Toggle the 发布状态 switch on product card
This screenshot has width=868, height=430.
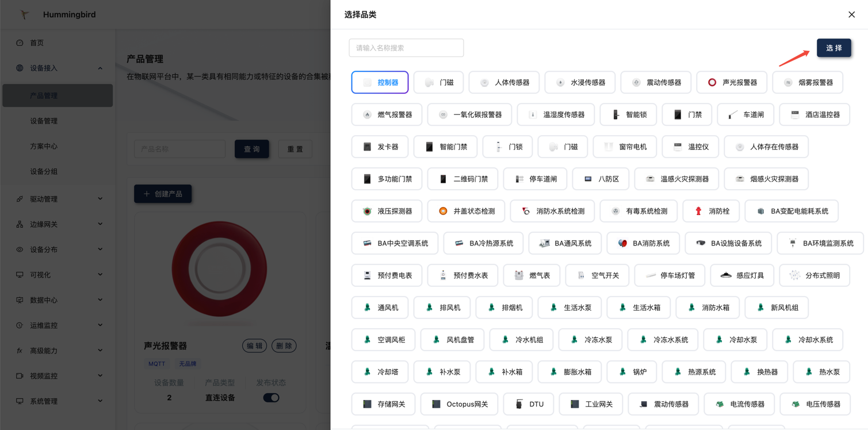[271, 398]
